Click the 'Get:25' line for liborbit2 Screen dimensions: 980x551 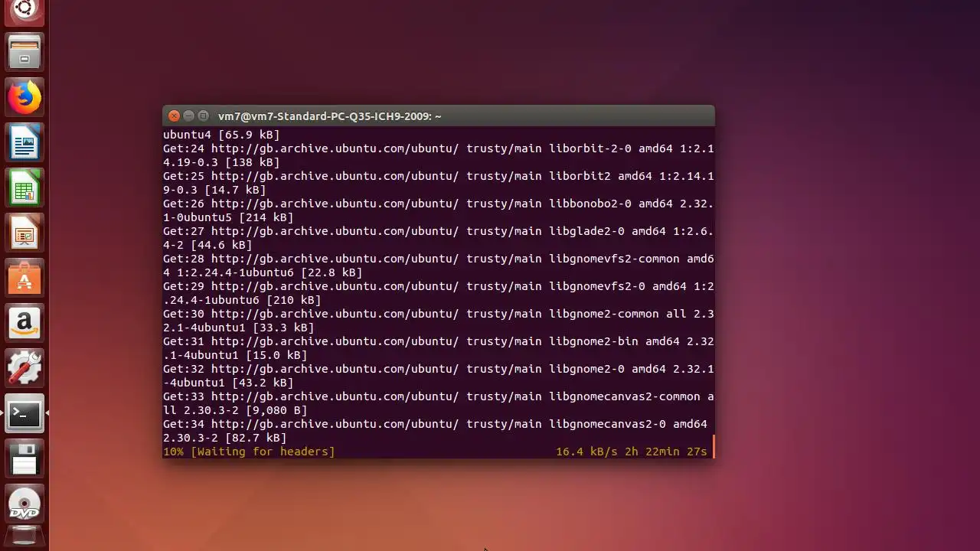pyautogui.click(x=438, y=176)
